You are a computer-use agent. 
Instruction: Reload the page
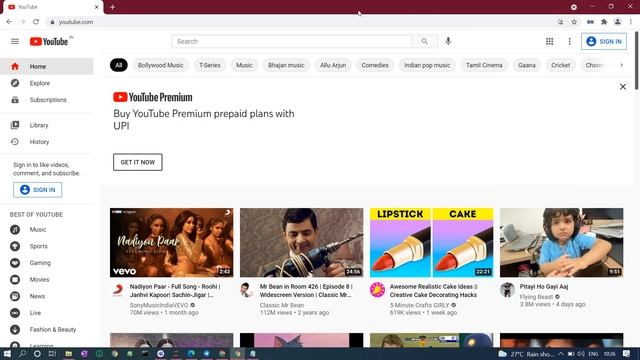(x=36, y=22)
